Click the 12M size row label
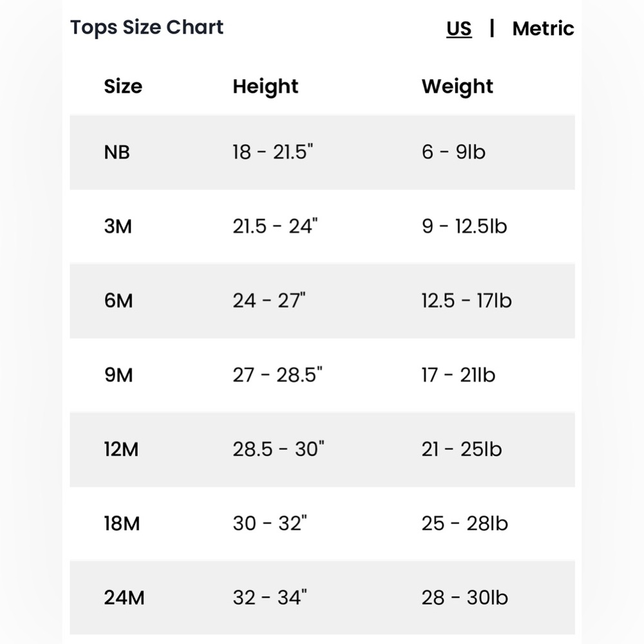 [x=121, y=450]
